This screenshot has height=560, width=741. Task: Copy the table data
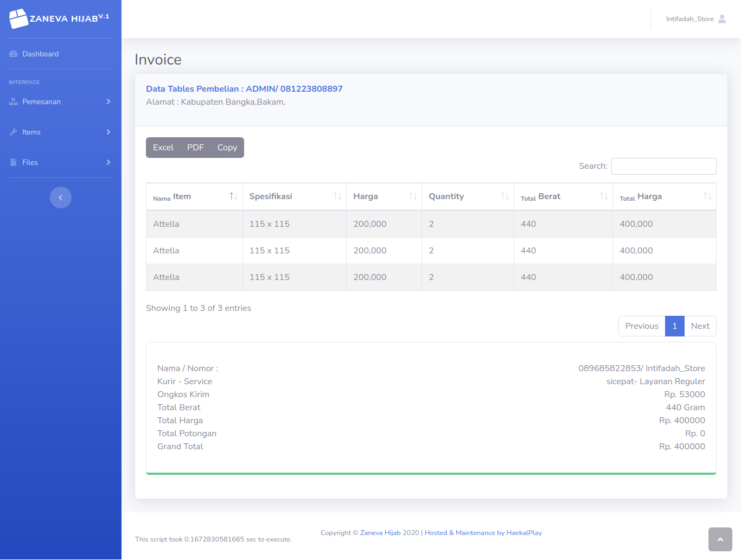227,148
